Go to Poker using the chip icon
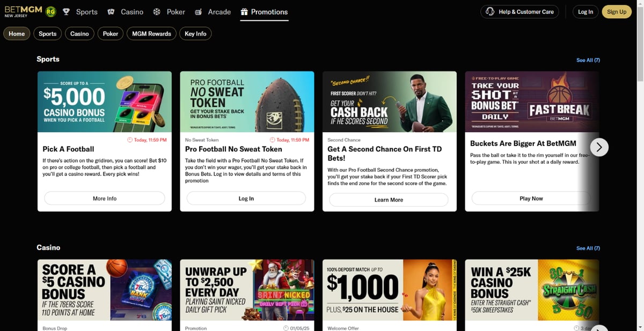The width and height of the screenshot is (644, 331). [157, 12]
